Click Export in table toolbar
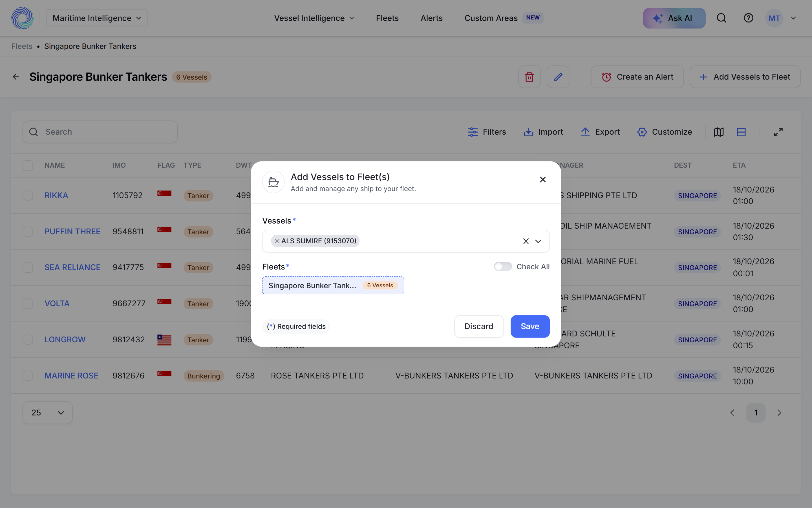 600,132
